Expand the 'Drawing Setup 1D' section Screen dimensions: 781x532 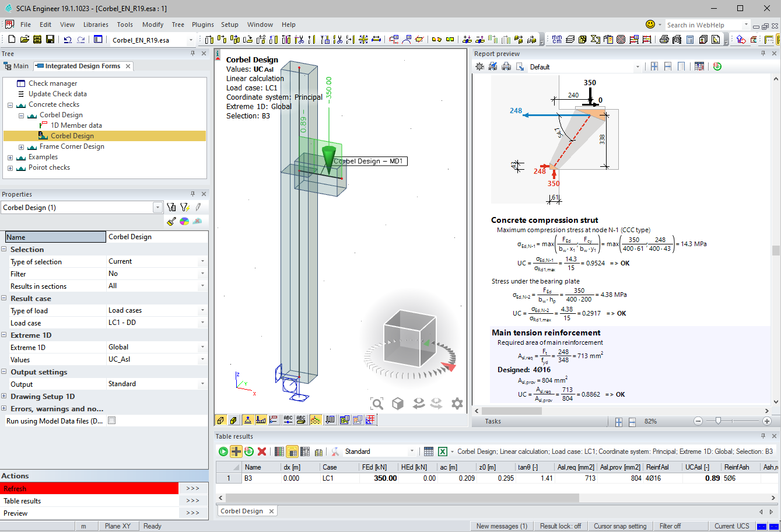click(5, 397)
